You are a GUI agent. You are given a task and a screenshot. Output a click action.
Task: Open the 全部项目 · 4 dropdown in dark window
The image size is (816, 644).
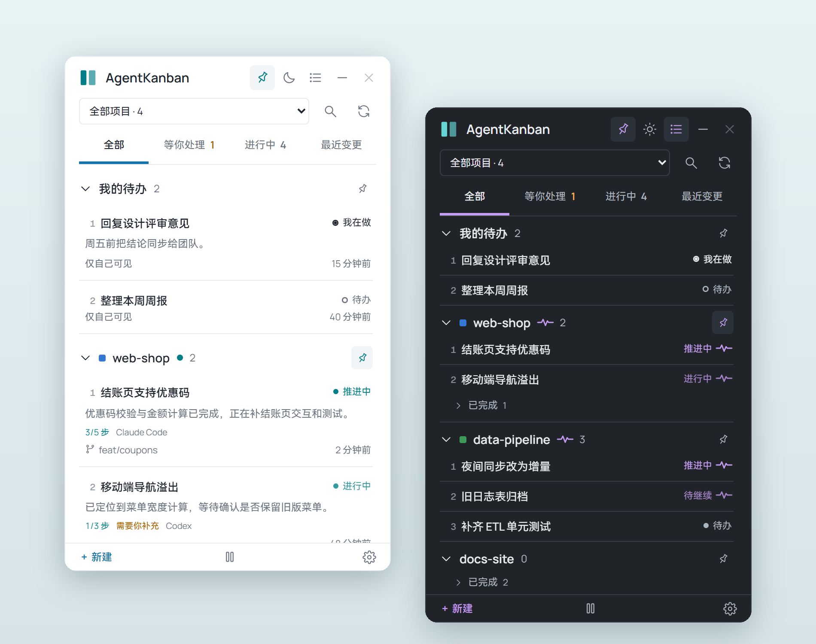pos(555,163)
